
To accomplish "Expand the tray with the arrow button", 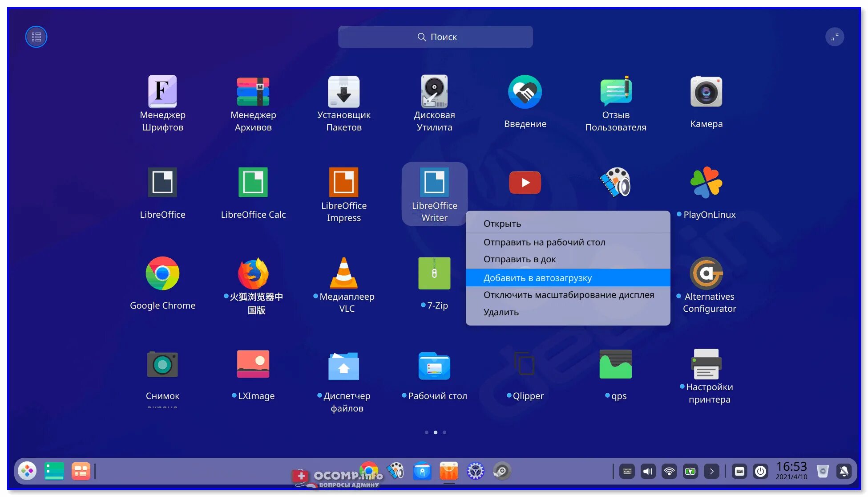I will pos(711,471).
